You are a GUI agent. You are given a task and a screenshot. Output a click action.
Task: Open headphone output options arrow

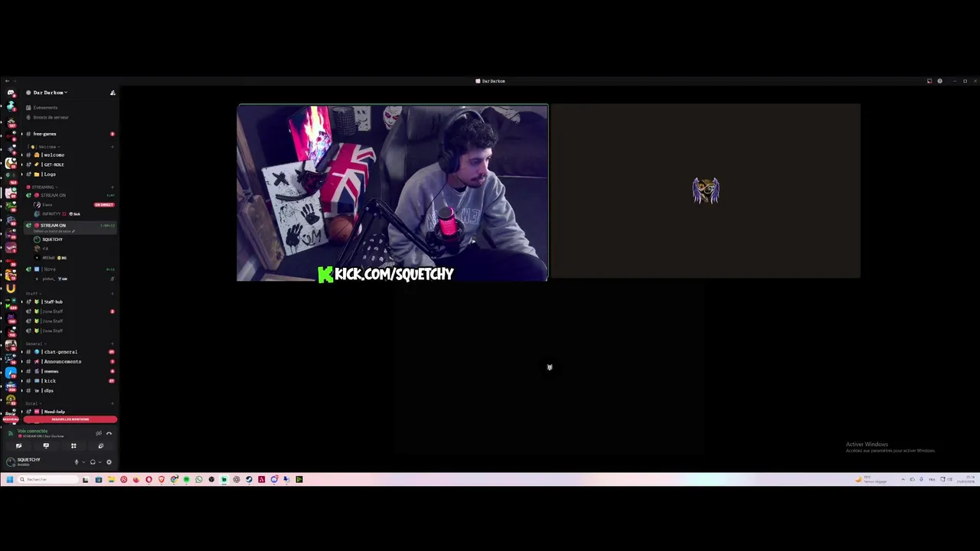click(100, 462)
